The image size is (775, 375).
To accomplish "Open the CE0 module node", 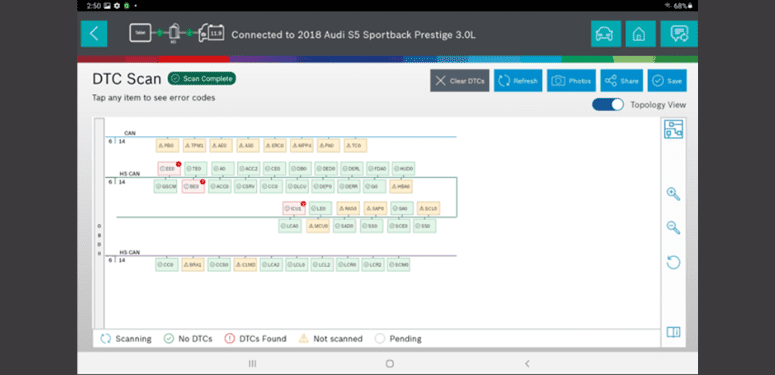I will [274, 169].
